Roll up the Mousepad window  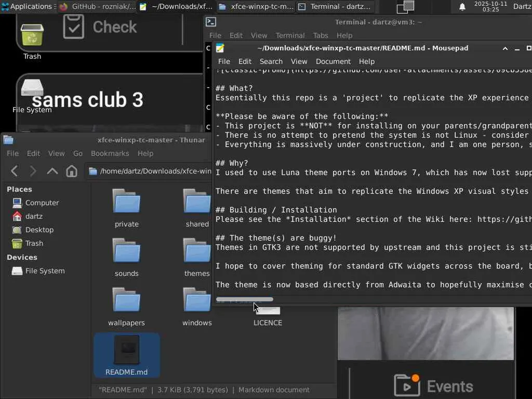505,48
